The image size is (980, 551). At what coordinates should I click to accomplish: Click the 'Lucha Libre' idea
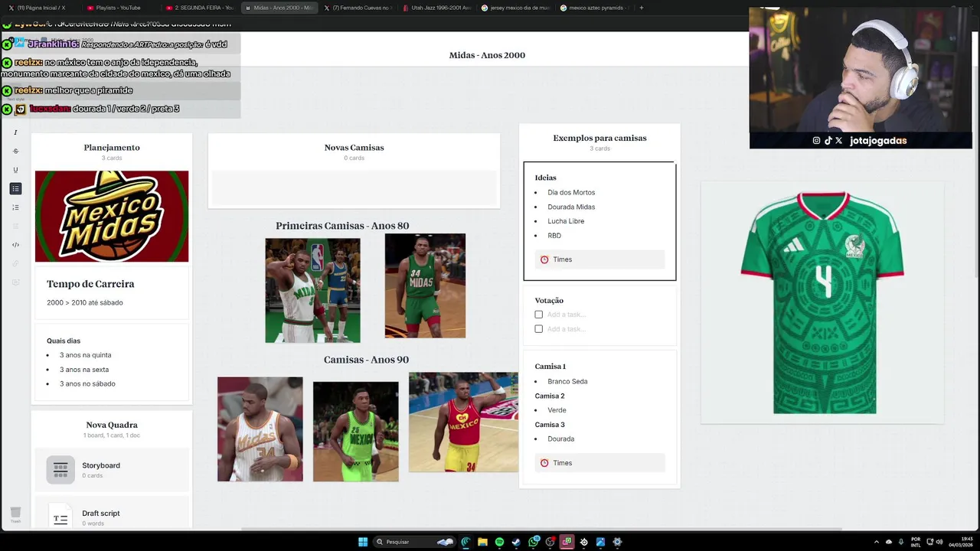[566, 221]
